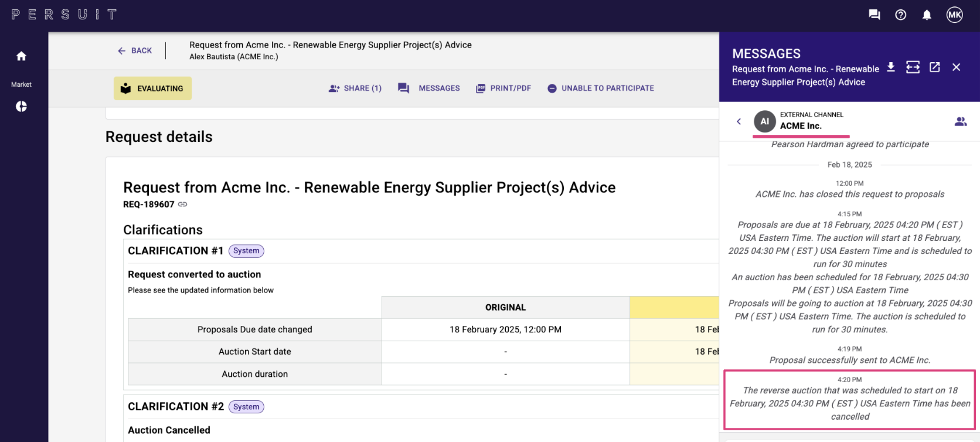Click the 'Auction Start date' row label
The height and width of the screenshot is (442, 980).
tap(255, 352)
